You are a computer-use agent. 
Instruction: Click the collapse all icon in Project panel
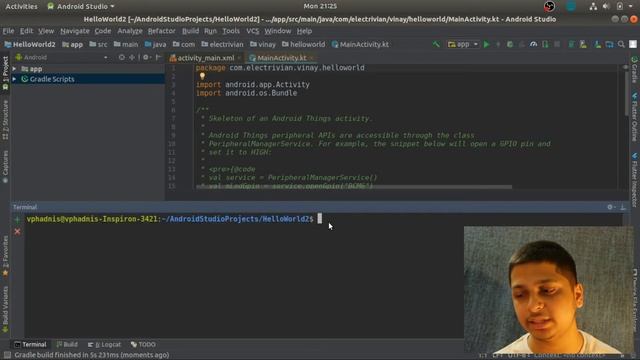click(132, 58)
